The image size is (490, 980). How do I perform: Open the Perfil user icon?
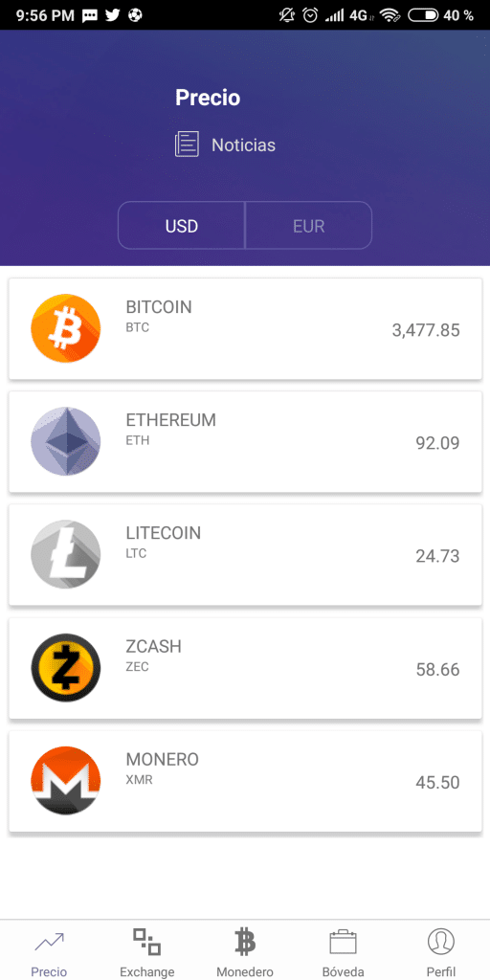point(441,942)
